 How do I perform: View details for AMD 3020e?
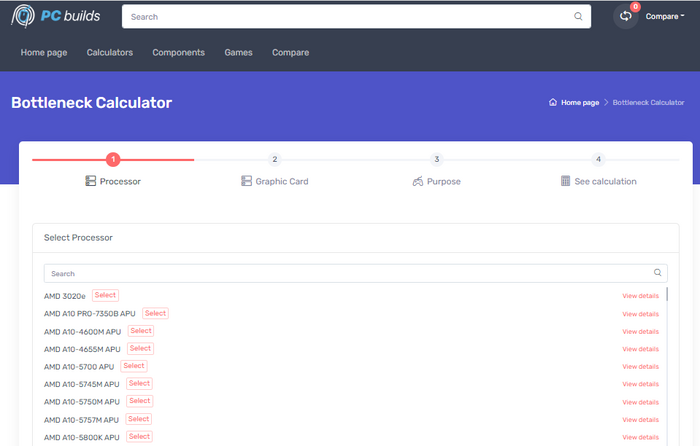click(x=641, y=296)
